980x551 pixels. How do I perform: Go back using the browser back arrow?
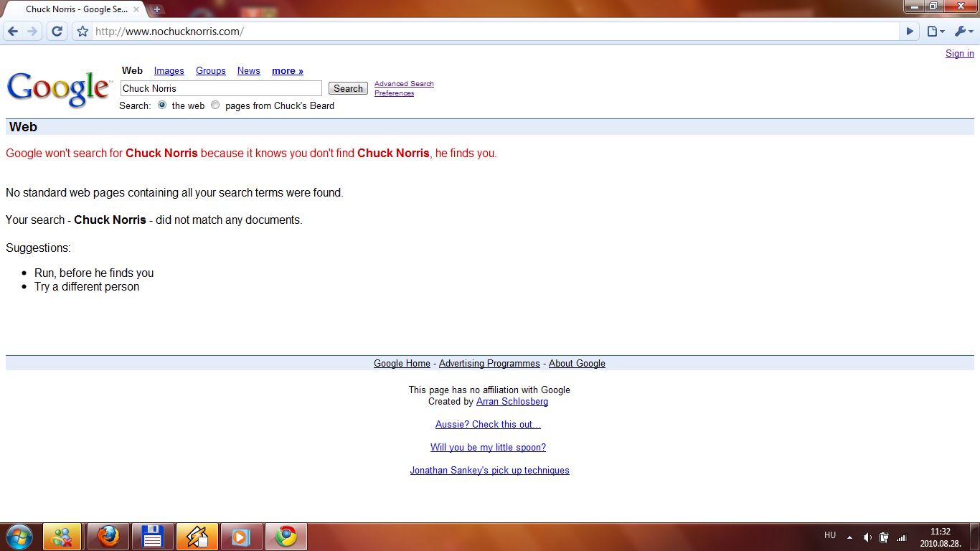point(13,32)
